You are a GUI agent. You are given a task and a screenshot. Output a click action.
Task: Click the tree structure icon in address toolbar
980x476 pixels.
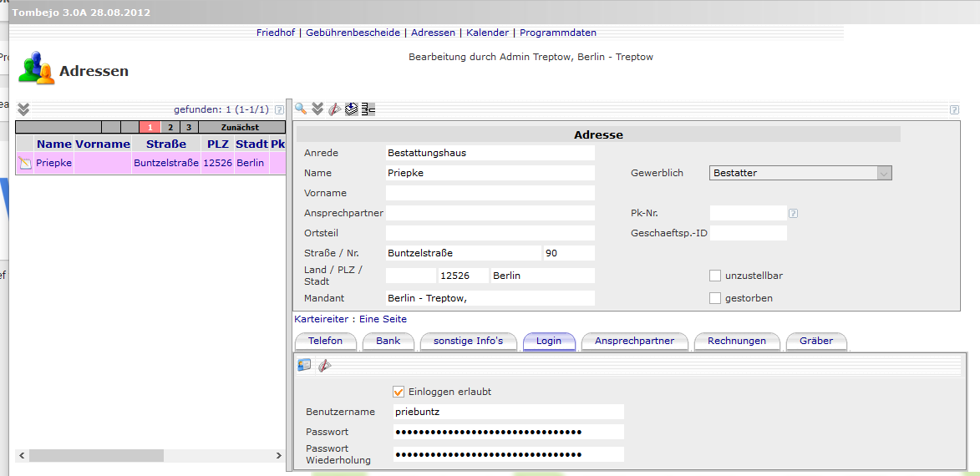coord(368,109)
